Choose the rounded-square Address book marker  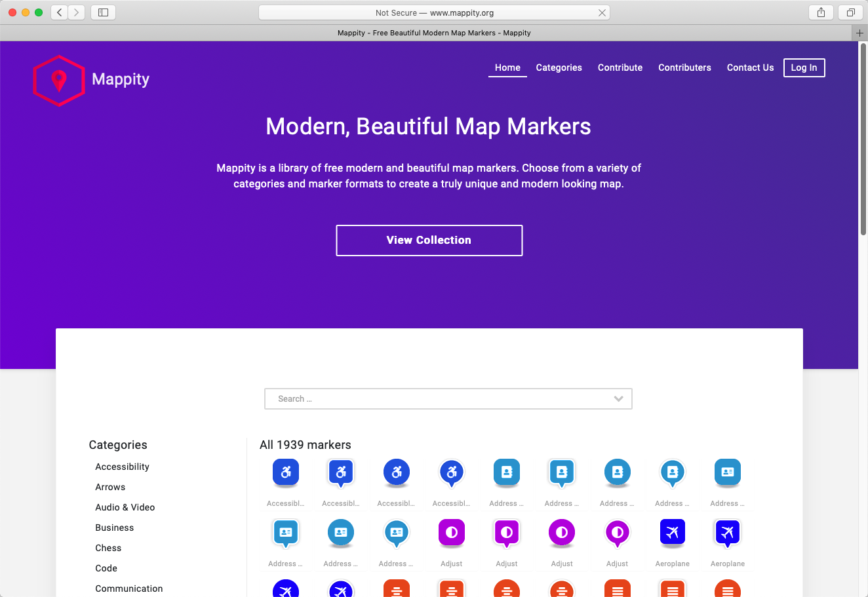[x=506, y=472]
